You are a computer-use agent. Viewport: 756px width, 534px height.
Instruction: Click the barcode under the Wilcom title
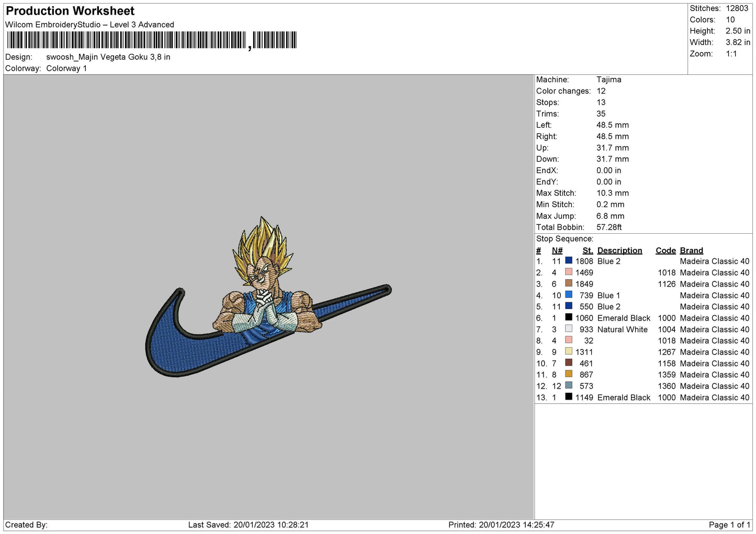click(152, 40)
